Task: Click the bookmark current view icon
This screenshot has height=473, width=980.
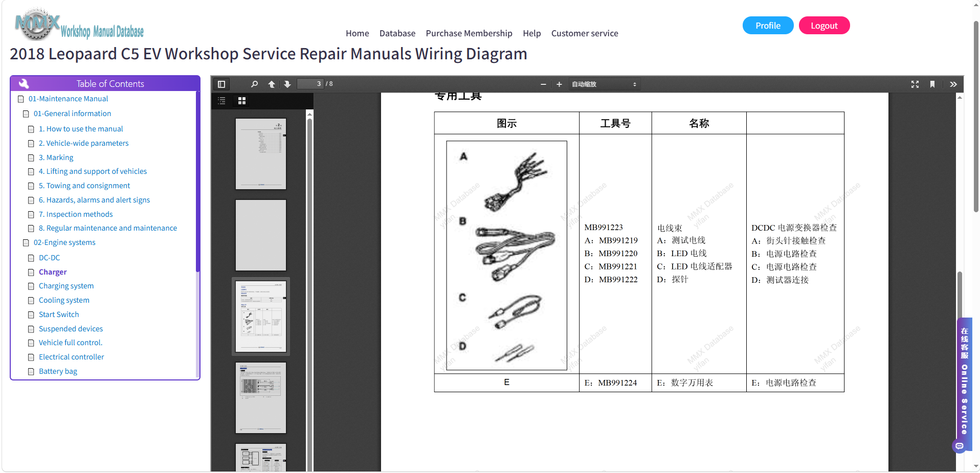Action: 932,84
